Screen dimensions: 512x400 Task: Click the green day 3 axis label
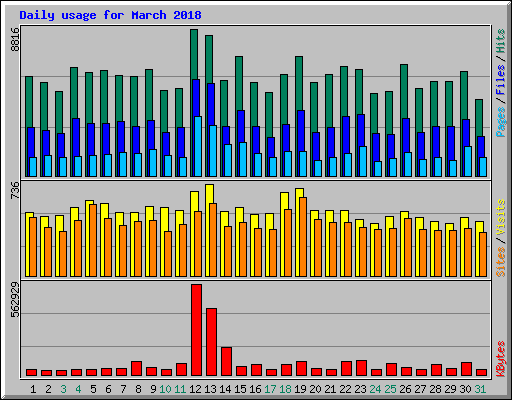pos(63,389)
